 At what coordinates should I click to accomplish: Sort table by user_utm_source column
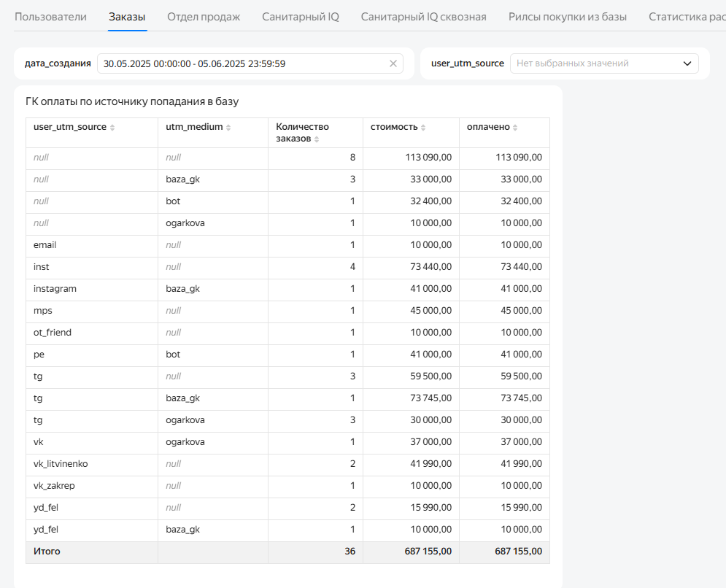coord(112,128)
